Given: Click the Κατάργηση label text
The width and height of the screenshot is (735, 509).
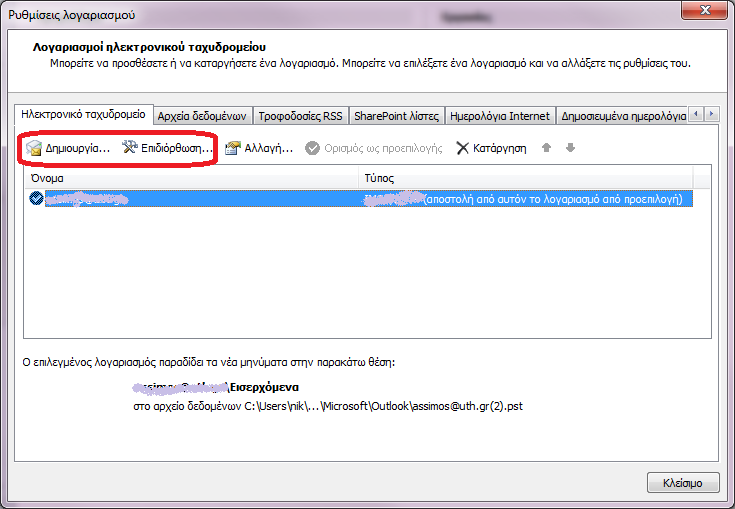Looking at the screenshot, I should [500, 148].
